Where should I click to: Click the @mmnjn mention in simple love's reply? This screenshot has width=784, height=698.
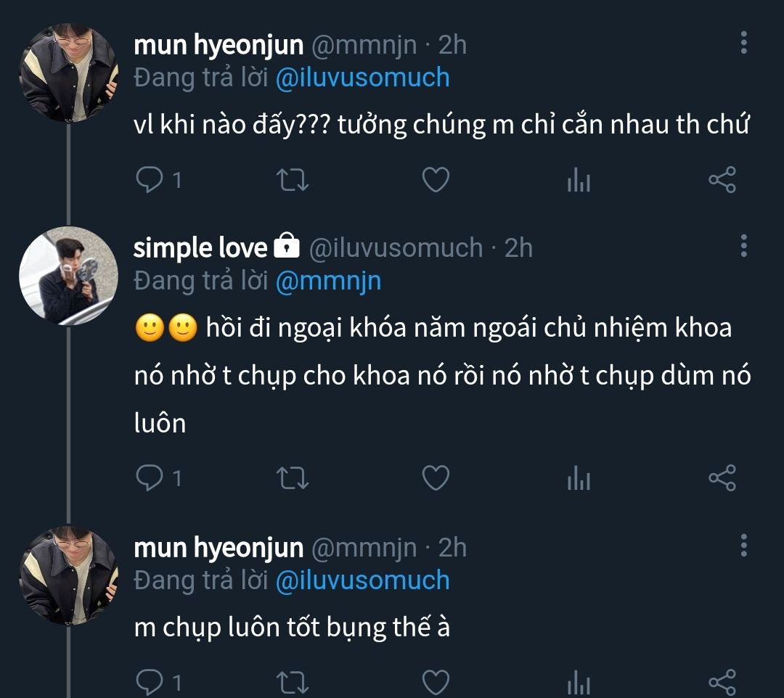[x=328, y=281]
